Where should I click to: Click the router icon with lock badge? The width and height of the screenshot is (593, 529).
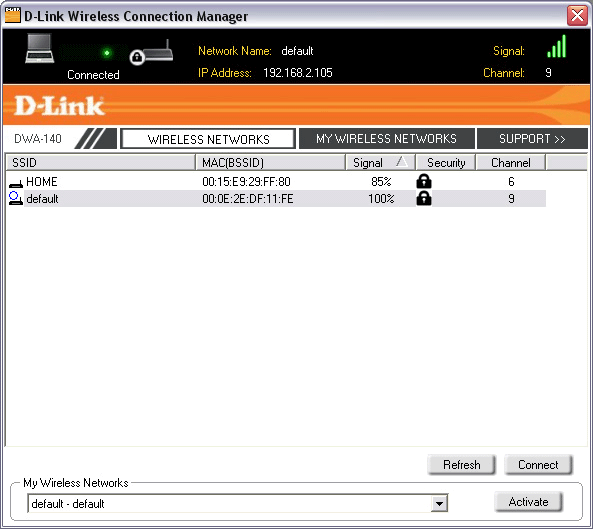151,53
